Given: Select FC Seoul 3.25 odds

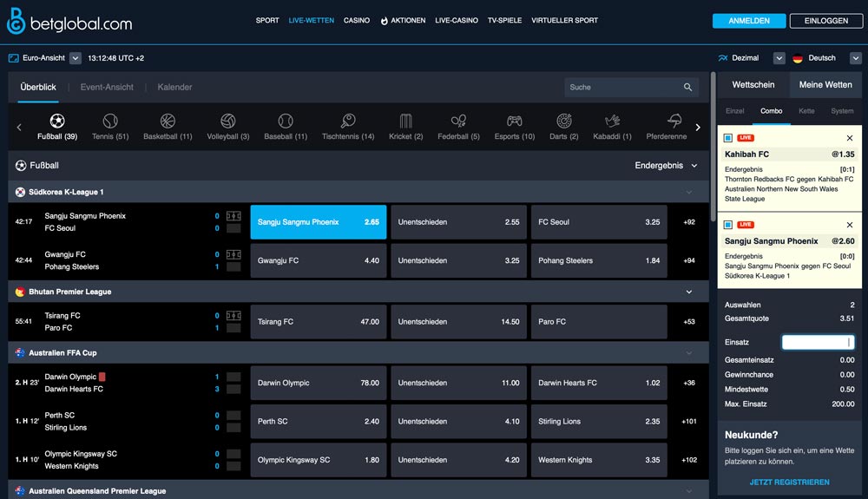Looking at the screenshot, I should (599, 222).
